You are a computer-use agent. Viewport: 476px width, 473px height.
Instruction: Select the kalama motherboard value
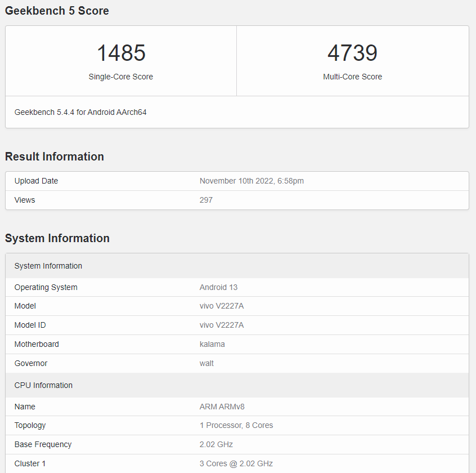(x=212, y=344)
